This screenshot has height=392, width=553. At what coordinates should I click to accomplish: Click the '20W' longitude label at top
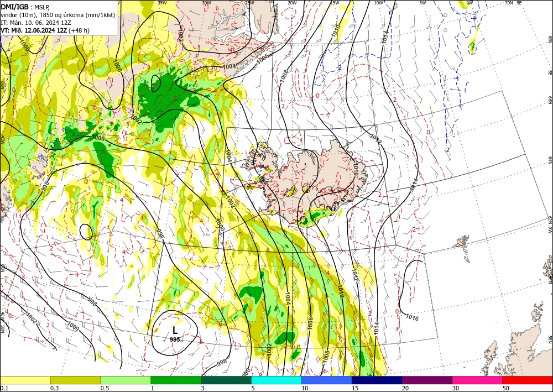coord(291,3)
